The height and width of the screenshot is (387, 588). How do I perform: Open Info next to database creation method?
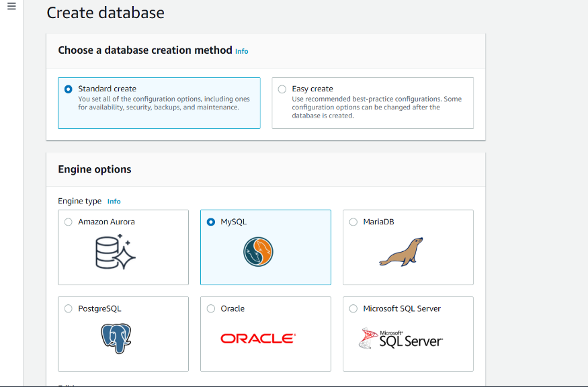pyautogui.click(x=241, y=51)
